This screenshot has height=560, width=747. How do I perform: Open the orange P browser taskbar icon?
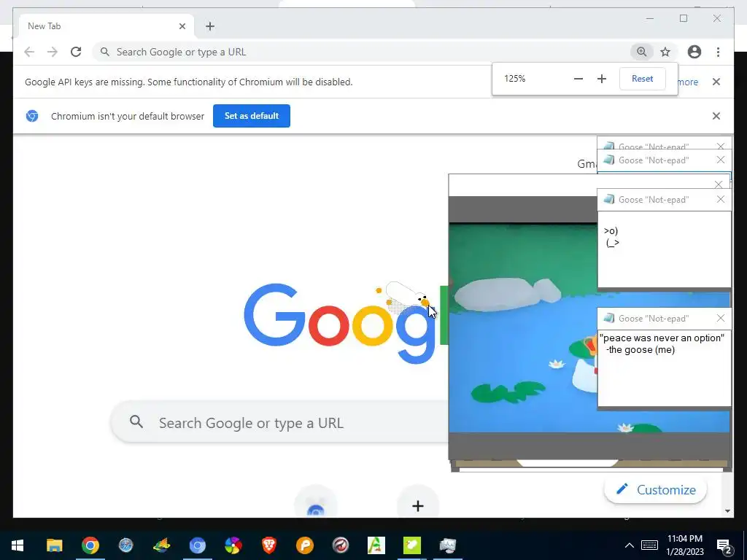[304, 545]
